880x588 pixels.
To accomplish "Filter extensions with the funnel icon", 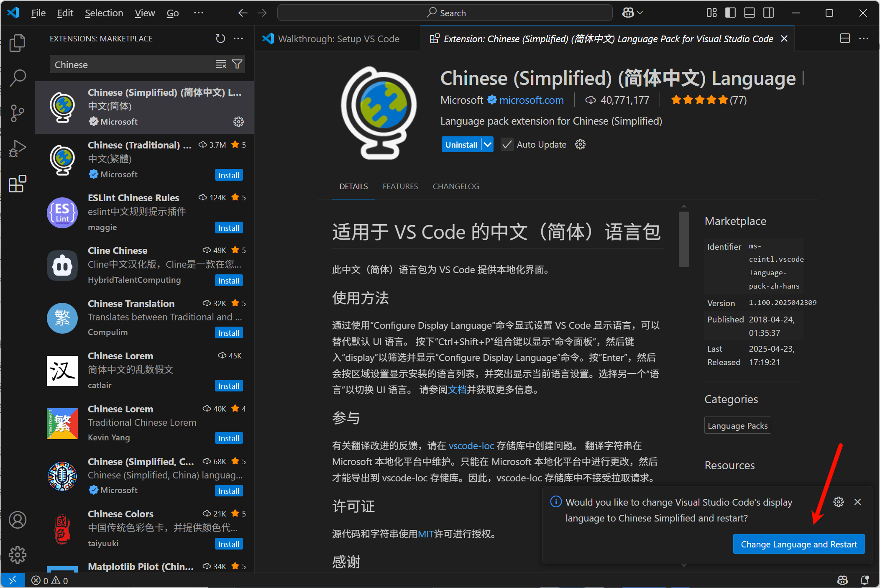I will click(237, 64).
